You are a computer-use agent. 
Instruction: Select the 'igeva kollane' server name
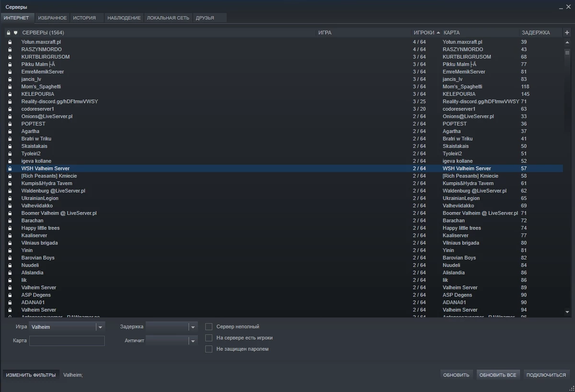click(36, 161)
